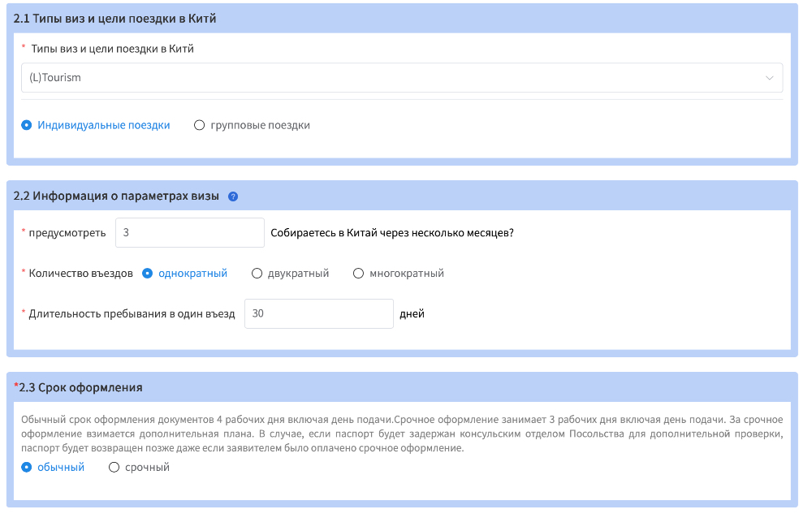Click the Количество въездов field label
The image size is (812, 518).
(80, 274)
